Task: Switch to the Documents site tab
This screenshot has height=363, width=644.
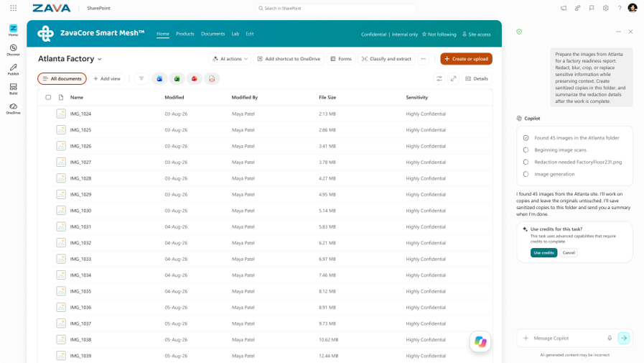Action: point(213,34)
